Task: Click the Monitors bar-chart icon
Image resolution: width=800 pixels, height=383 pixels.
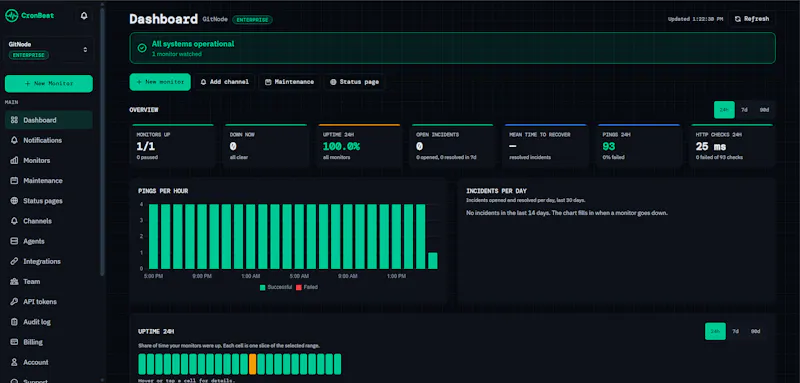Action: [14, 161]
